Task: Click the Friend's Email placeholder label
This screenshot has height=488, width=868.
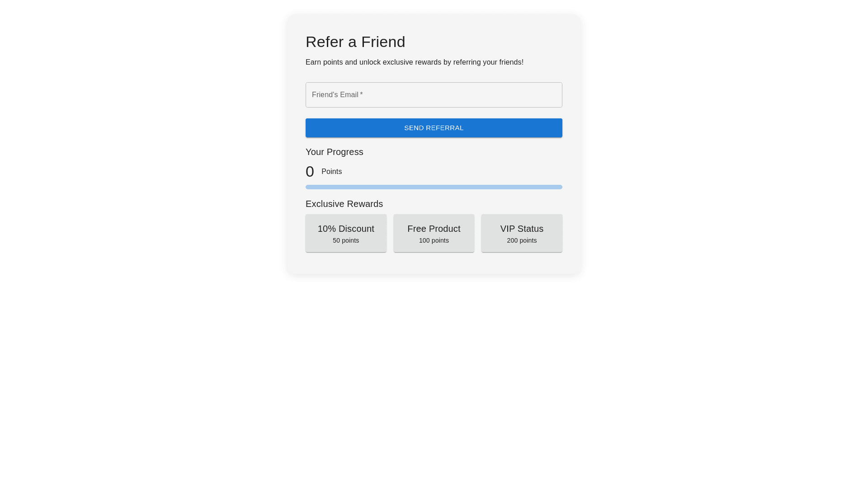Action: [x=335, y=95]
